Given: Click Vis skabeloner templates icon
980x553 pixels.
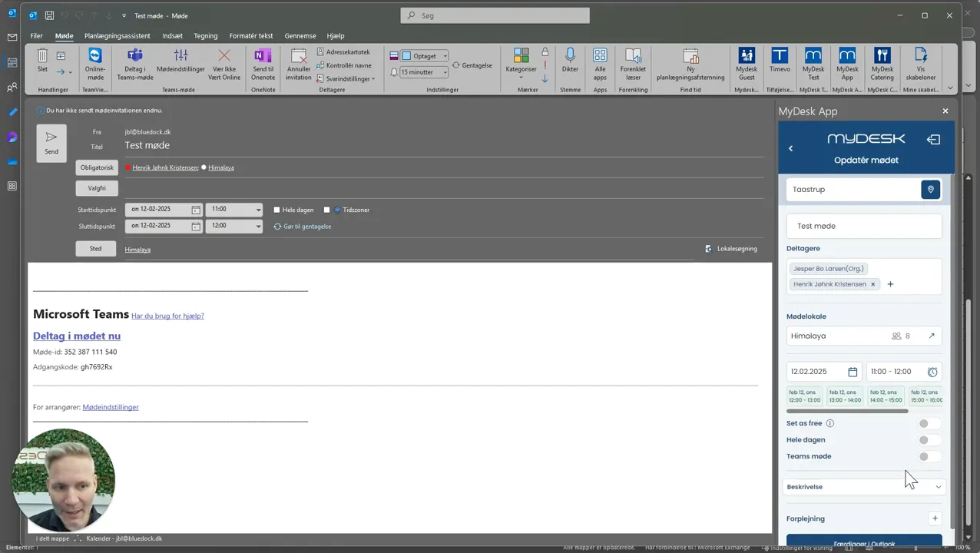Looking at the screenshot, I should point(920,64).
